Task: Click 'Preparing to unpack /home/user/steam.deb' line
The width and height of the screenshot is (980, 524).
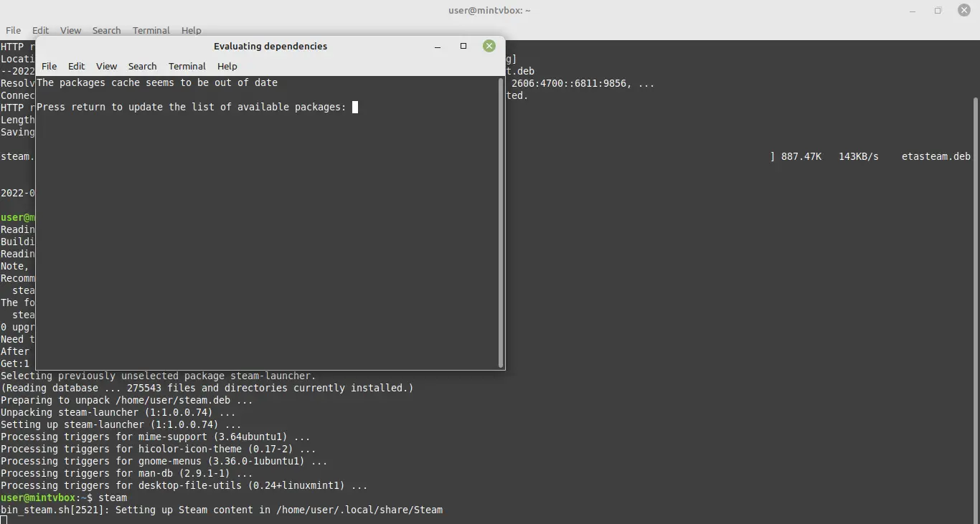Action: point(127,400)
